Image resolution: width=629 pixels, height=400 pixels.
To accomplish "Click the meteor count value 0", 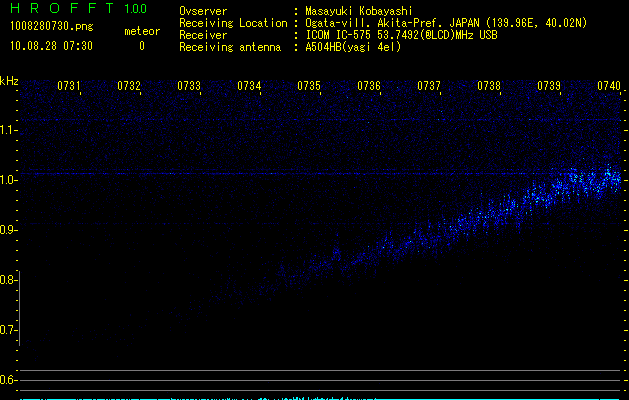I will (x=141, y=46).
